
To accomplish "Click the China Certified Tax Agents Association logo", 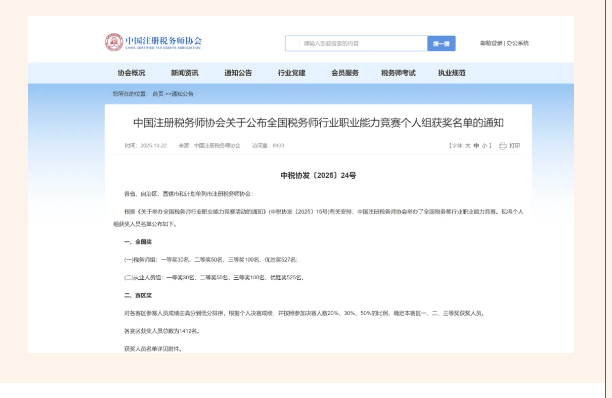I will pos(153,42).
